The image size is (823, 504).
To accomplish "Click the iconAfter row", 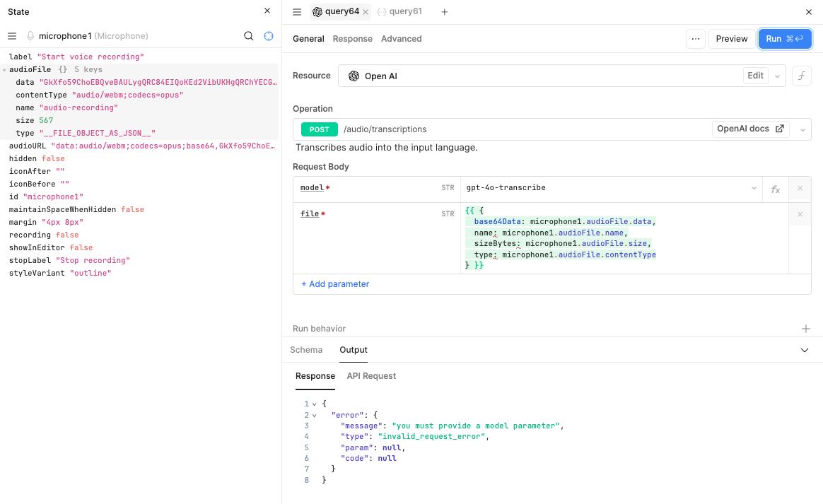I will pyautogui.click(x=139, y=171).
